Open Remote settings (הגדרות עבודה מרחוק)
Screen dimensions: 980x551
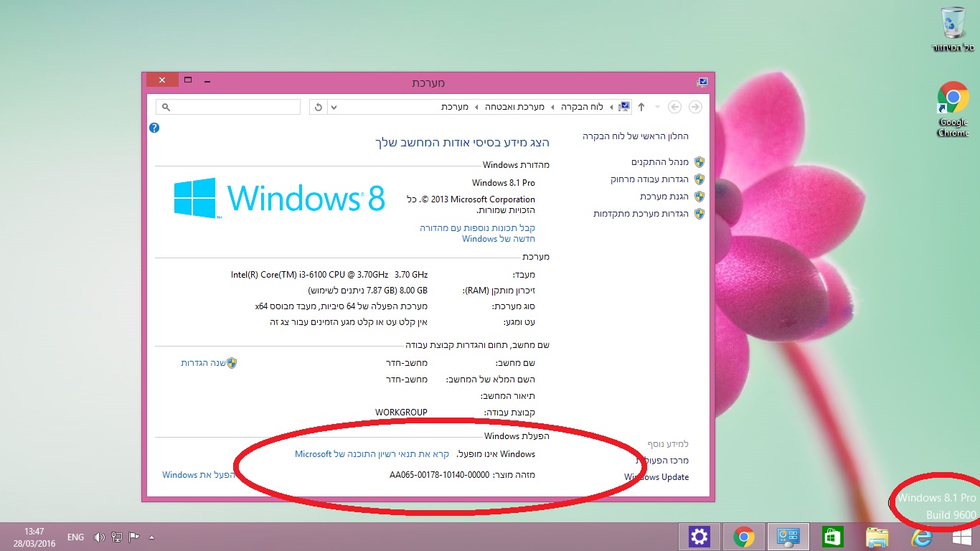[x=649, y=179]
